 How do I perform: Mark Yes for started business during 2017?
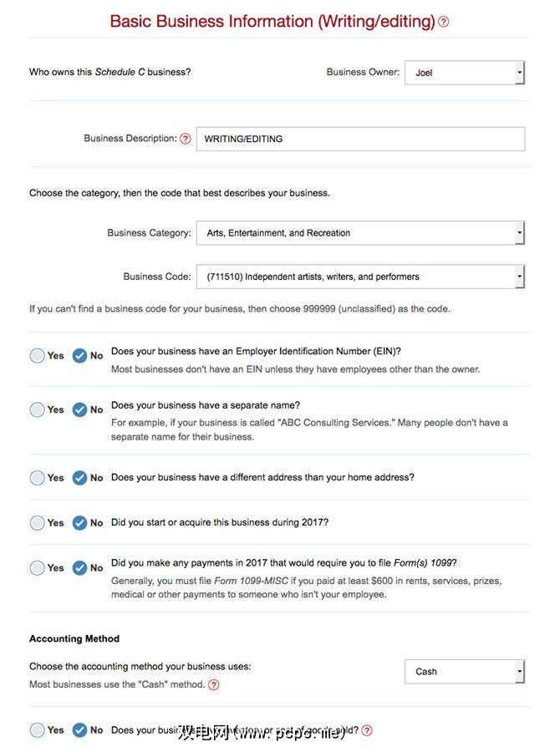point(38,523)
